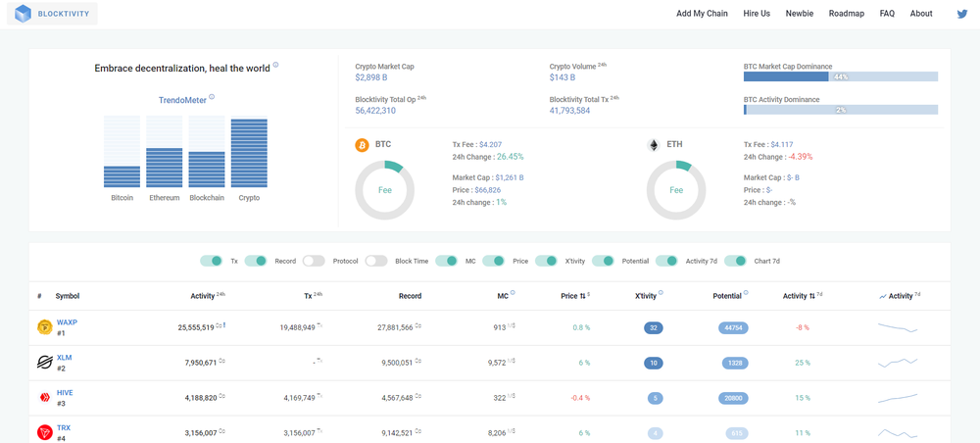The width and height of the screenshot is (980, 443).
Task: Click XLM X'tivity badge 10
Action: [653, 363]
